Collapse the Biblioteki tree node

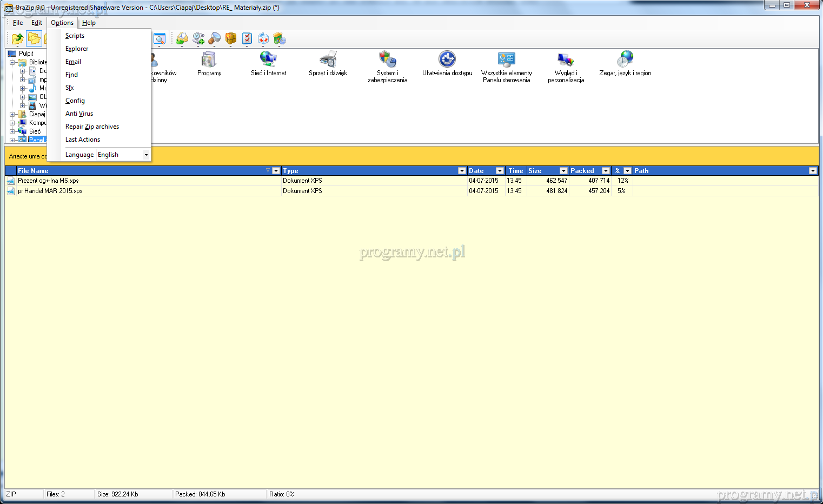tap(12, 62)
